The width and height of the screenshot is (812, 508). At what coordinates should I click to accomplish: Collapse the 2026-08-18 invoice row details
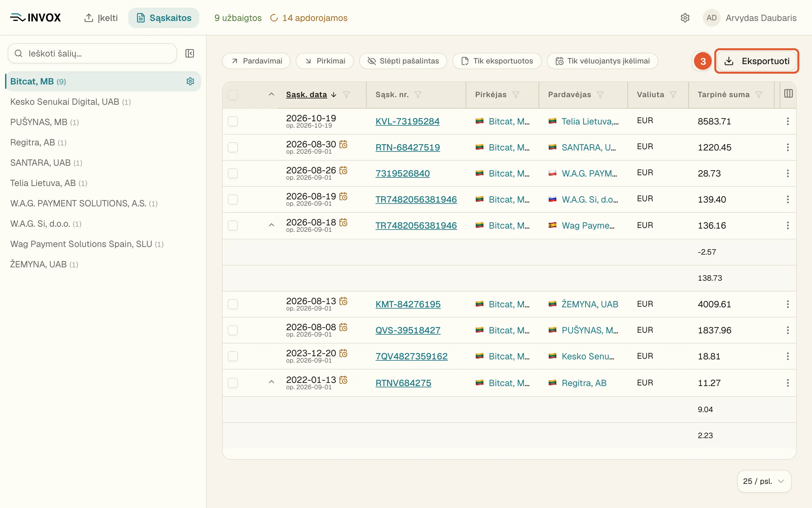[272, 225]
